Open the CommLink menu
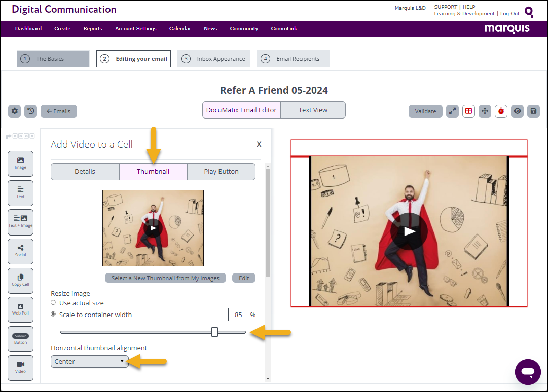Viewport: 548px width, 392px height. tap(284, 29)
